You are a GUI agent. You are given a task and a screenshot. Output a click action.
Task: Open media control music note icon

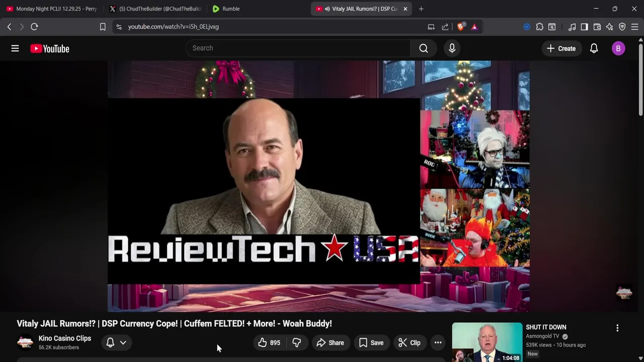point(572,27)
